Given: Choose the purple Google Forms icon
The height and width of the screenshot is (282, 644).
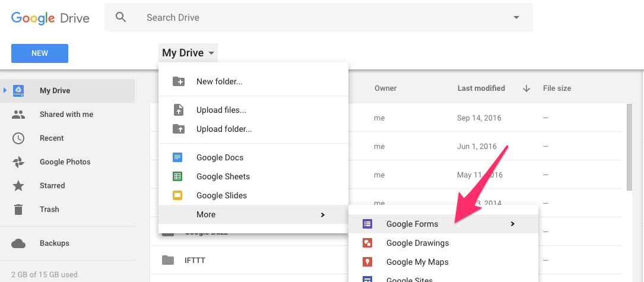Looking at the screenshot, I should coord(367,224).
